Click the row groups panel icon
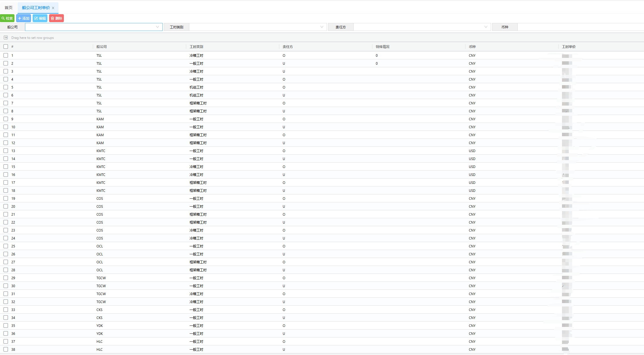This screenshot has height=355, width=644. click(x=6, y=37)
